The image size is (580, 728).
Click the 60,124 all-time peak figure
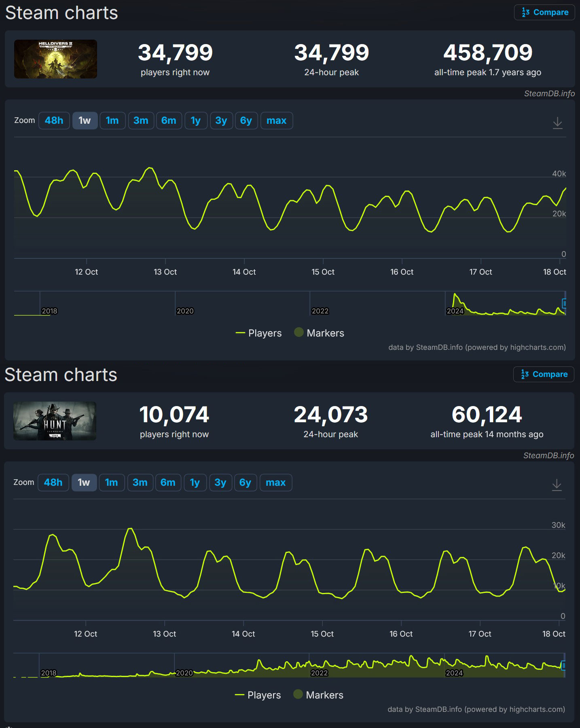coord(487,415)
